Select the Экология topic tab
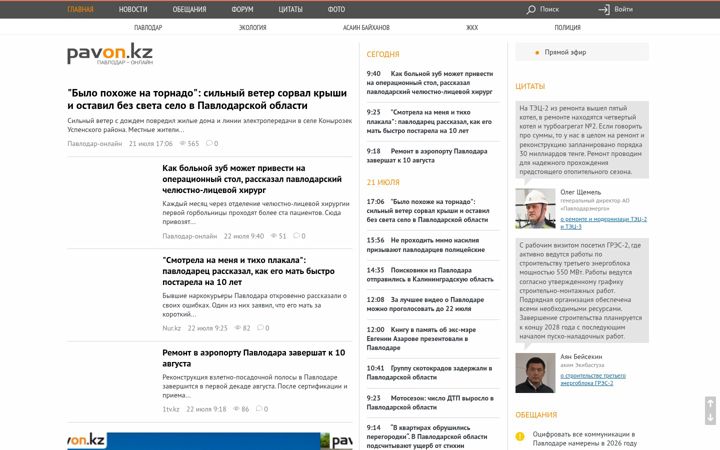The width and height of the screenshot is (720, 450). pos(253,28)
